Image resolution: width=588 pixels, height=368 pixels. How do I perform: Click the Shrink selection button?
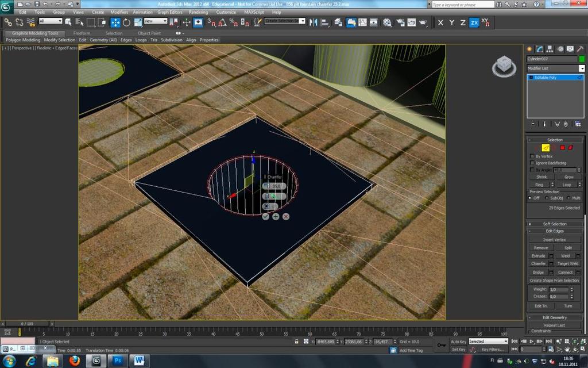pyautogui.click(x=541, y=177)
